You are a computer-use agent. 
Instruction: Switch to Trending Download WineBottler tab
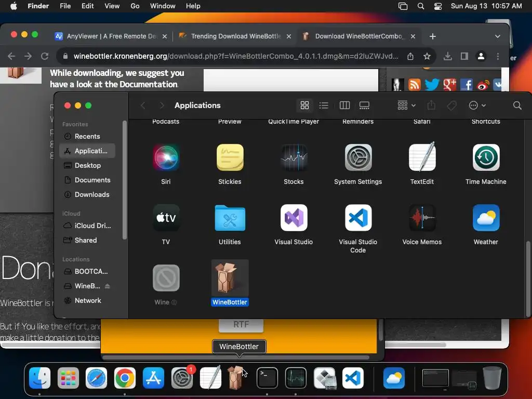235,36
